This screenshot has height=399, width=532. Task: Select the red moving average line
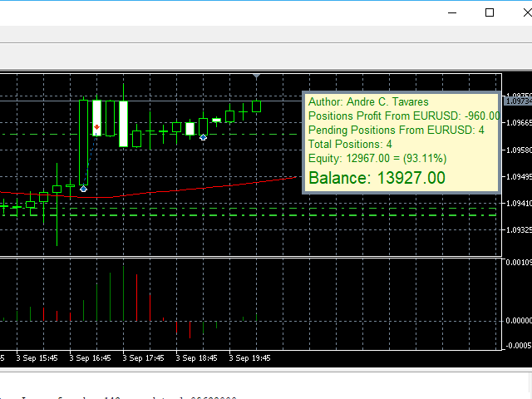208,186
